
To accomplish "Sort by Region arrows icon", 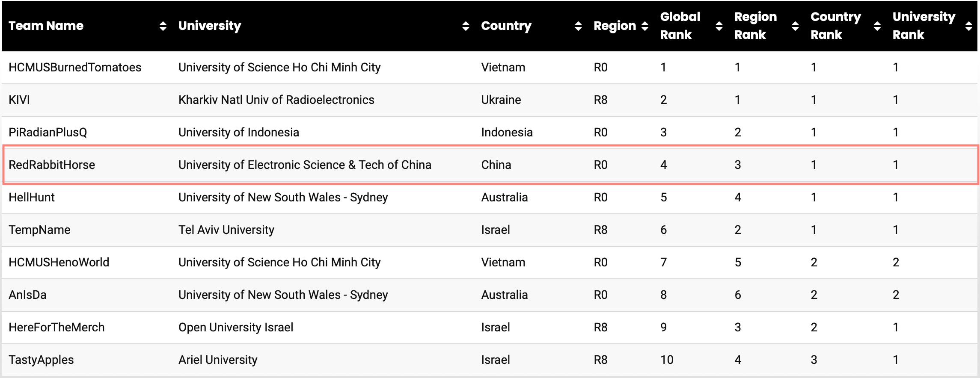I will (x=645, y=26).
